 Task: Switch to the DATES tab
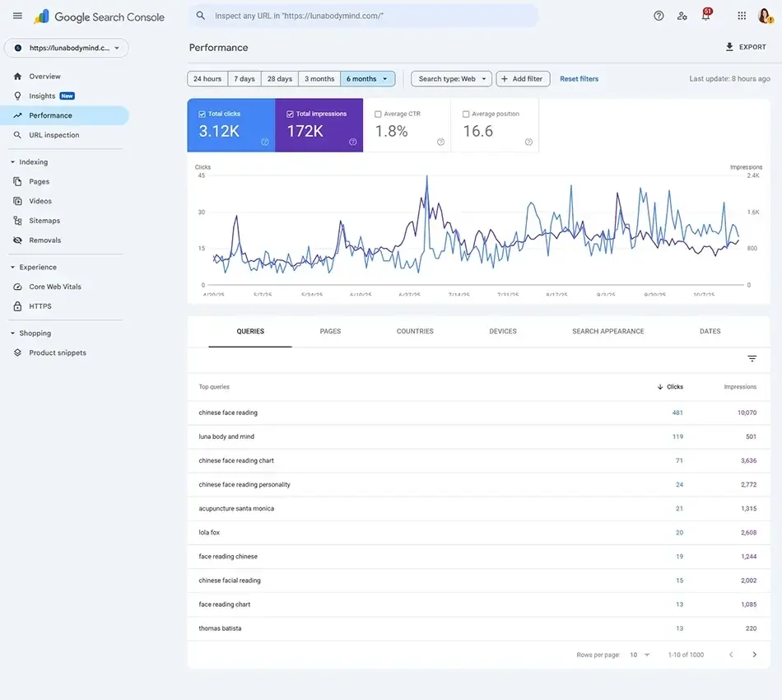point(710,330)
